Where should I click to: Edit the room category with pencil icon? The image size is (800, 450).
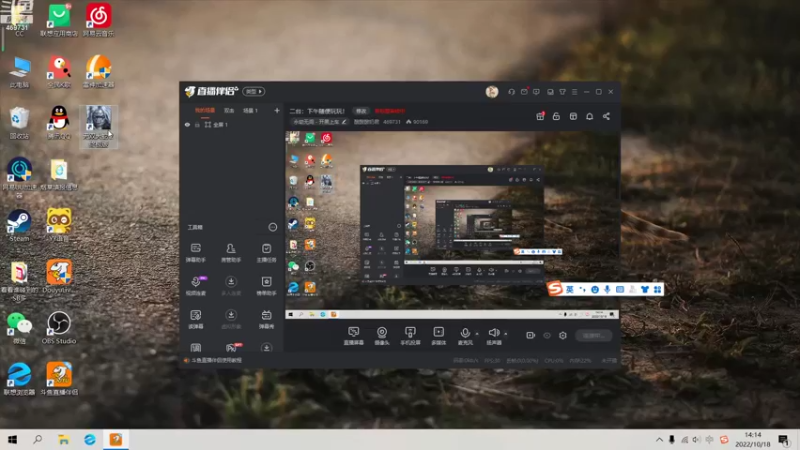pos(344,122)
